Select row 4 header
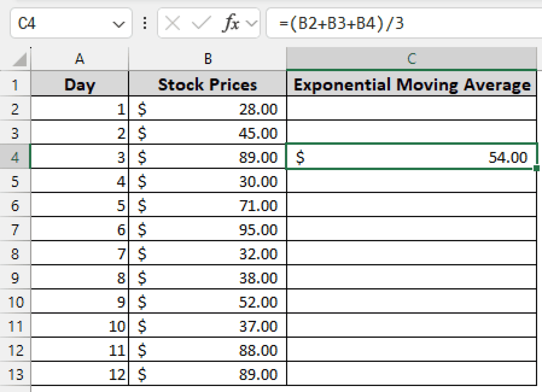The image size is (542, 392). [x=15, y=157]
